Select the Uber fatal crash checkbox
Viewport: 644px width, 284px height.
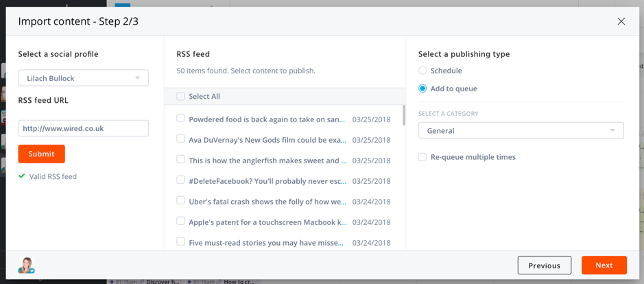click(181, 200)
